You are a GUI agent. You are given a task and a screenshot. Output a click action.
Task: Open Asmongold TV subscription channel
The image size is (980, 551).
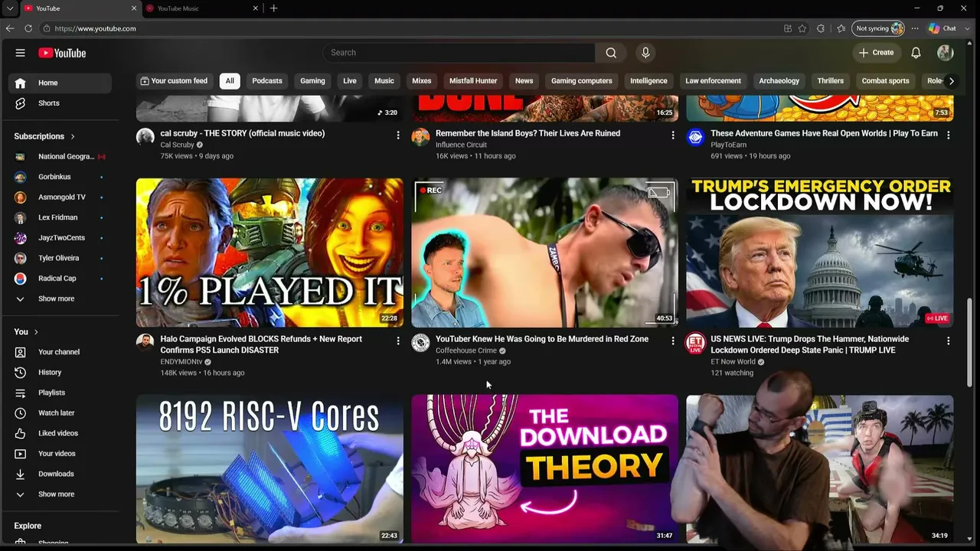60,197
